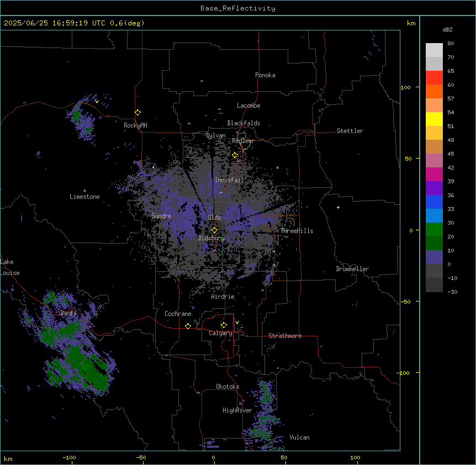Select the bright yellow 54-51 dBZ legend band
Image resolution: width=476 pixels, height=465 pixels.
(434, 119)
